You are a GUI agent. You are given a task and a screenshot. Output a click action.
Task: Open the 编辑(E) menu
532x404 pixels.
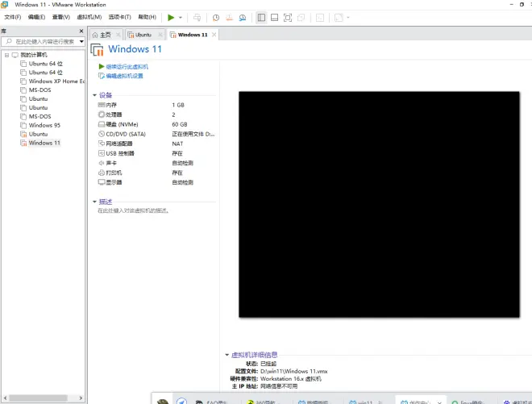click(36, 17)
